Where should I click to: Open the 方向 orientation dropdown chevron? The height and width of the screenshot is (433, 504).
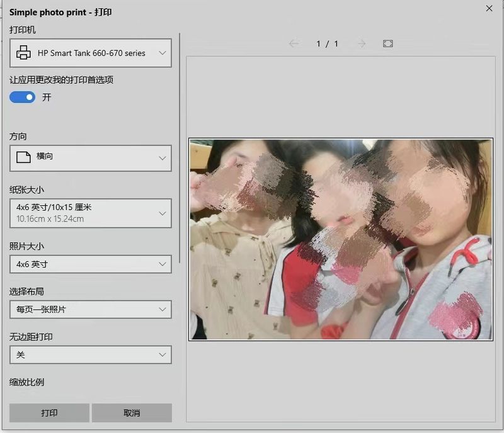(163, 158)
